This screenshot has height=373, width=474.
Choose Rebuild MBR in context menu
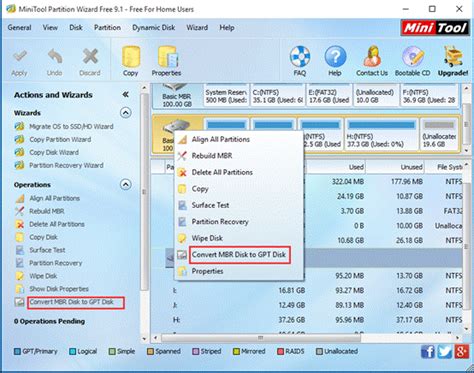click(239, 156)
